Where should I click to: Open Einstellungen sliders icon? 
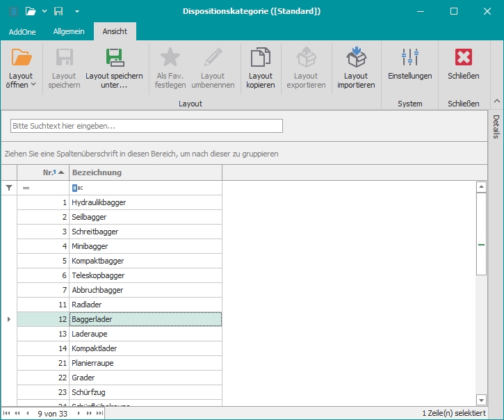[410, 58]
